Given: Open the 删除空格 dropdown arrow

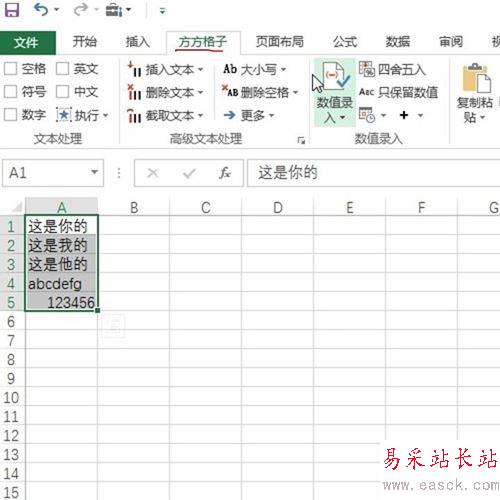Looking at the screenshot, I should pos(295,92).
